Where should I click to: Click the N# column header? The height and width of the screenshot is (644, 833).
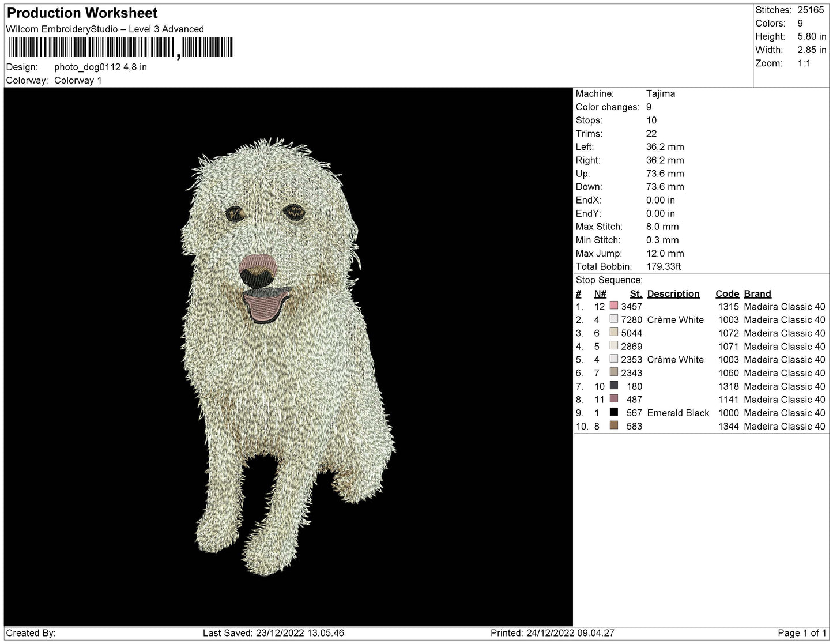(x=600, y=293)
